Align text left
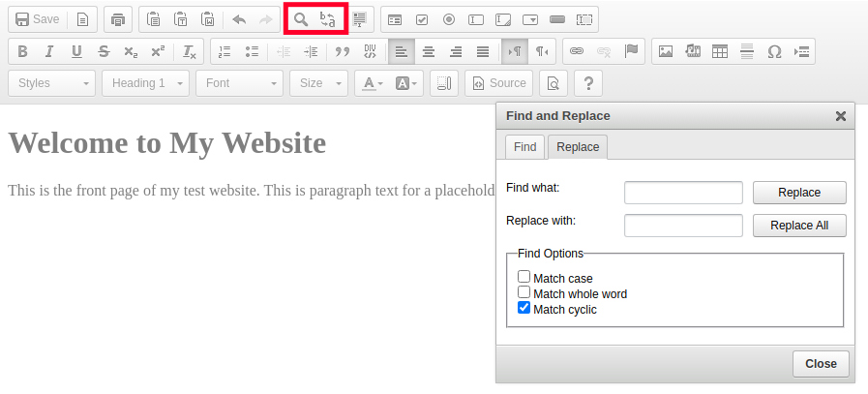Image resolution: width=868 pixels, height=394 pixels. click(402, 51)
